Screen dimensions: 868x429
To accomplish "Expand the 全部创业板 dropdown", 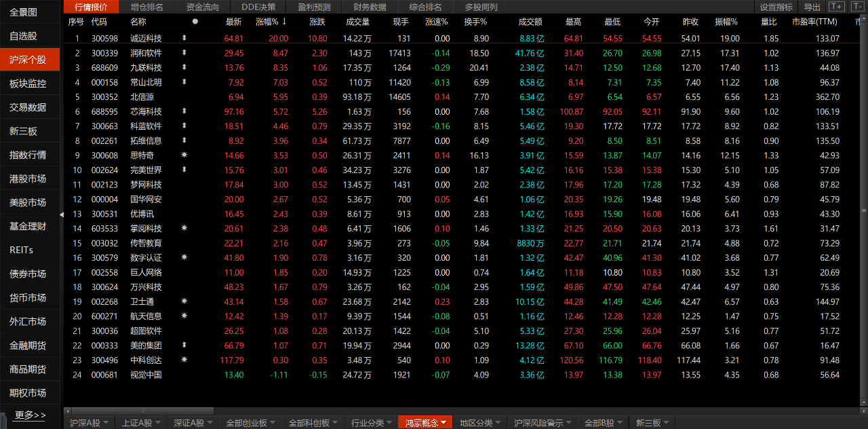I will click(x=250, y=423).
